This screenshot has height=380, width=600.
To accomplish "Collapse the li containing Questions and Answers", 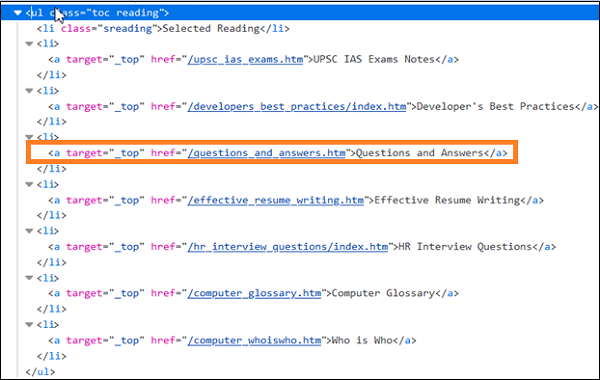I will click(29, 137).
